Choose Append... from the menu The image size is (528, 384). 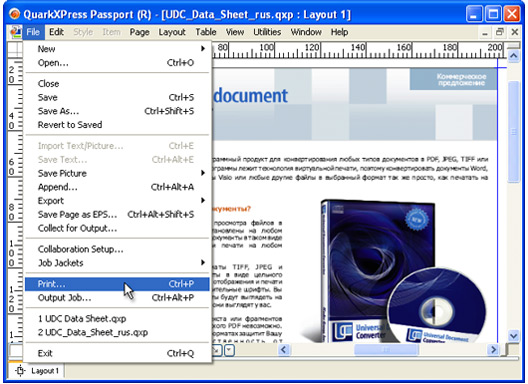point(117,187)
